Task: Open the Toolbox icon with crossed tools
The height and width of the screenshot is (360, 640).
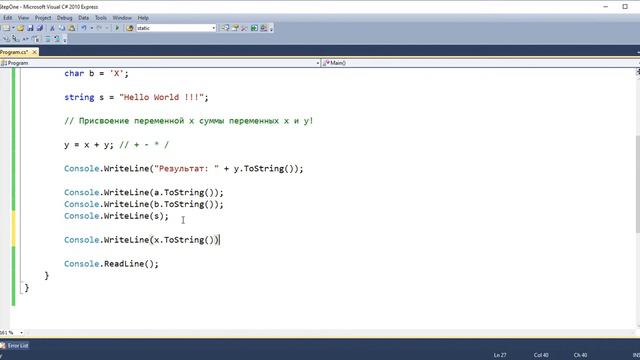Action: click(244, 28)
